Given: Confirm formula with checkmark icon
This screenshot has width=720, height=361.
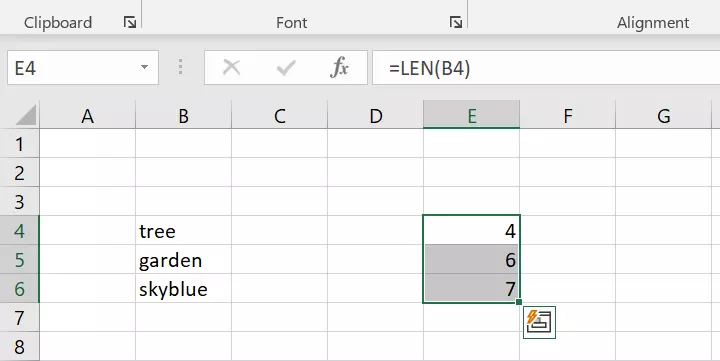Looking at the screenshot, I should [286, 68].
